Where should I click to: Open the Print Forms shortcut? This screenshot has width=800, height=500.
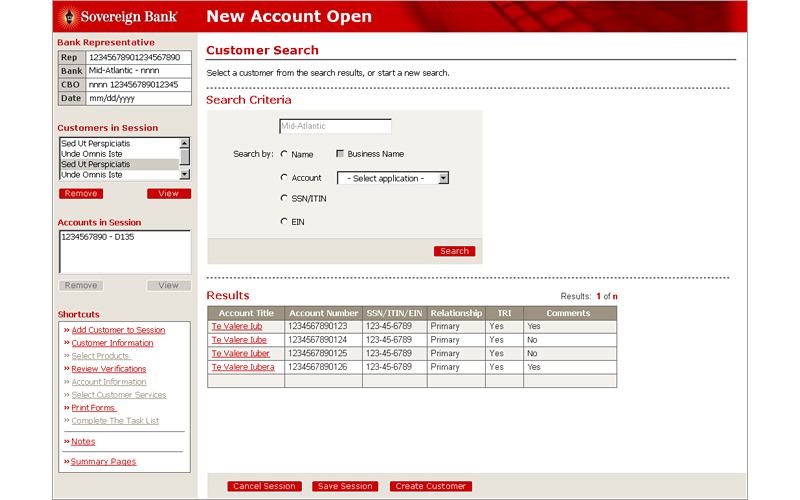pyautogui.click(x=93, y=408)
